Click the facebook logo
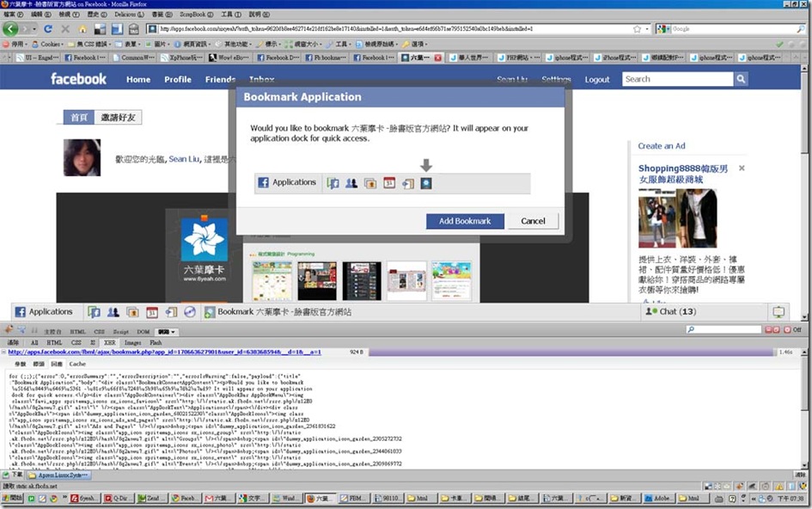 [x=78, y=79]
